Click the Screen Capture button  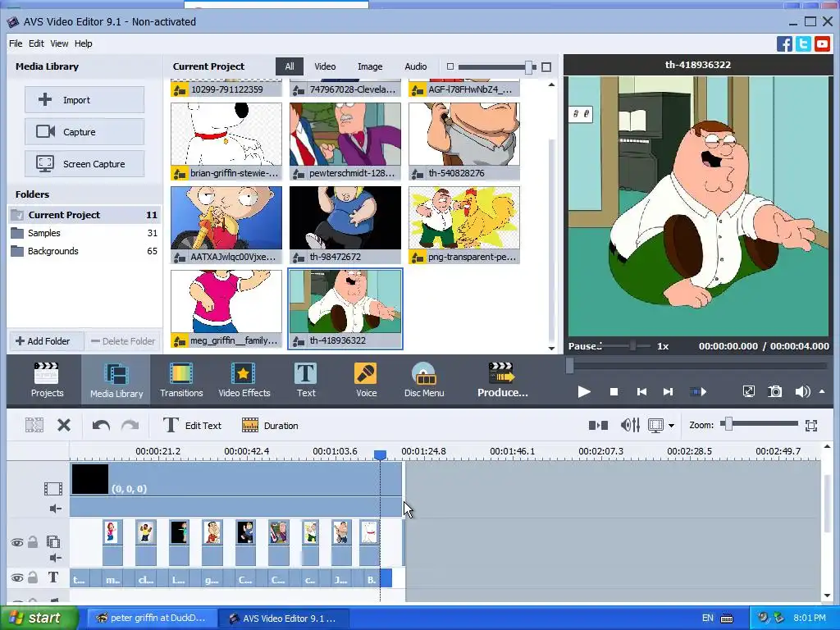tap(84, 164)
